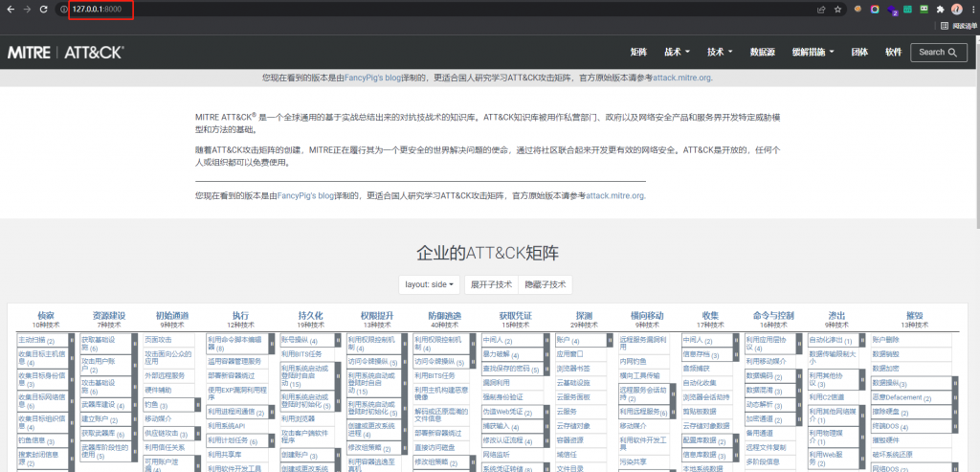
Task: Open the 外部远程服务 technique
Action: coord(165,375)
